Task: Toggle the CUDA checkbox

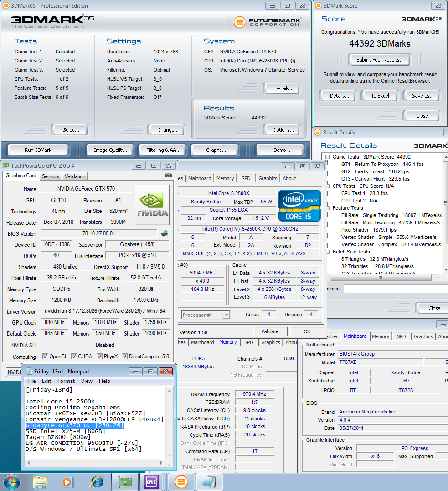Action: pos(74,357)
